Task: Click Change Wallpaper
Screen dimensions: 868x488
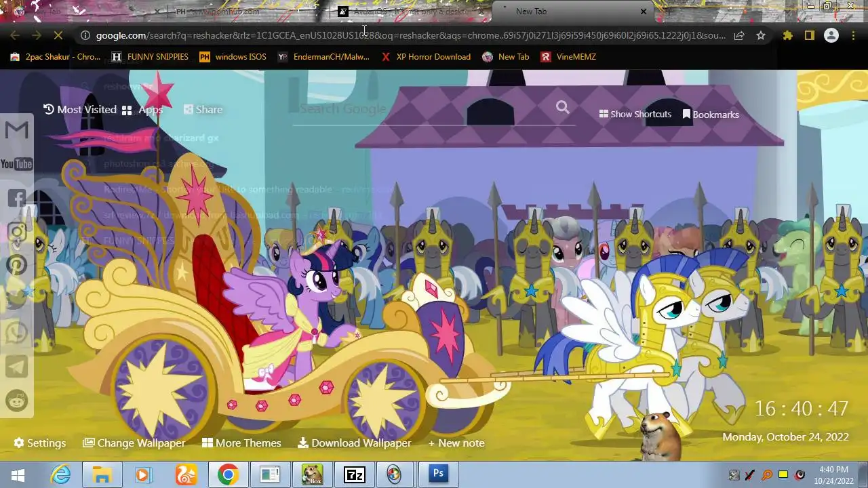Action: 134,443
